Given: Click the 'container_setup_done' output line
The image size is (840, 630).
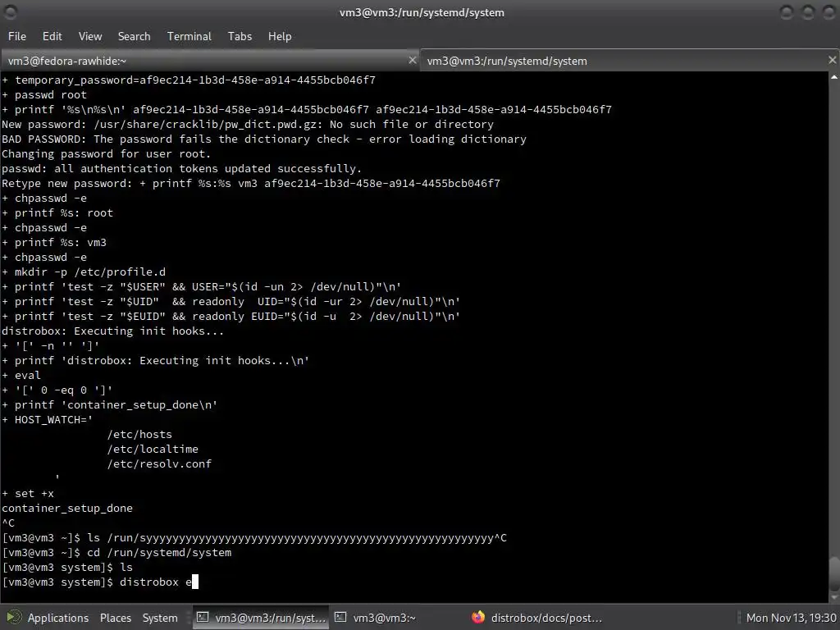Looking at the screenshot, I should point(67,508).
